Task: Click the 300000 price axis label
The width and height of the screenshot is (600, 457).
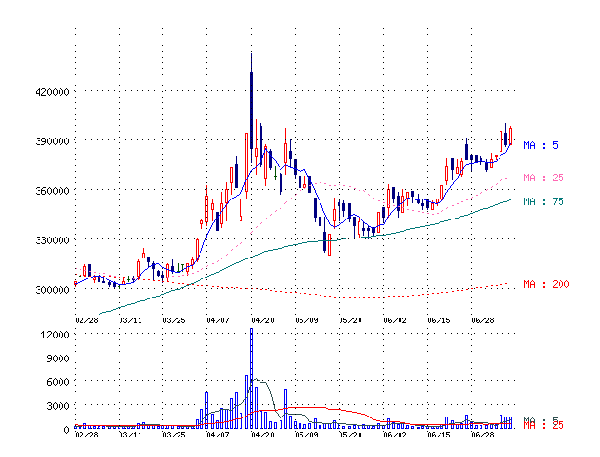Action: [x=52, y=289]
